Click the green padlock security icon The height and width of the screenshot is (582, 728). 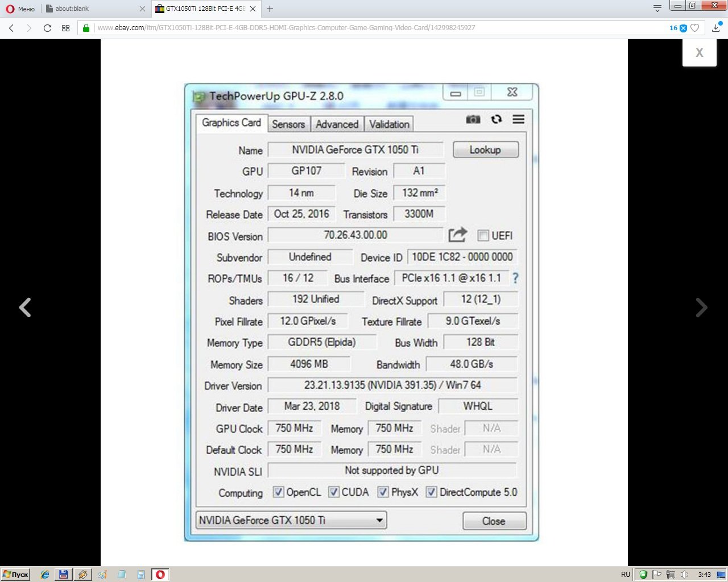coord(86,28)
